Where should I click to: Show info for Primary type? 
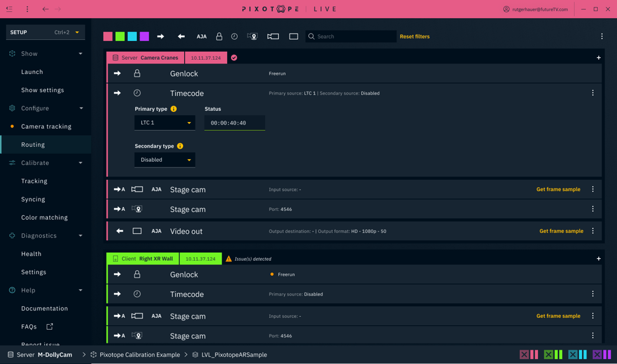point(174,109)
